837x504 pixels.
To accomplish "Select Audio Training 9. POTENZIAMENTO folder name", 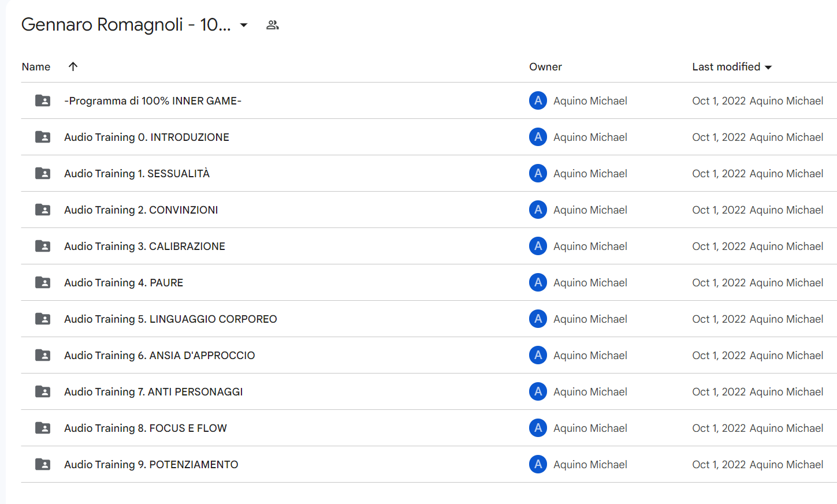I will click(151, 465).
